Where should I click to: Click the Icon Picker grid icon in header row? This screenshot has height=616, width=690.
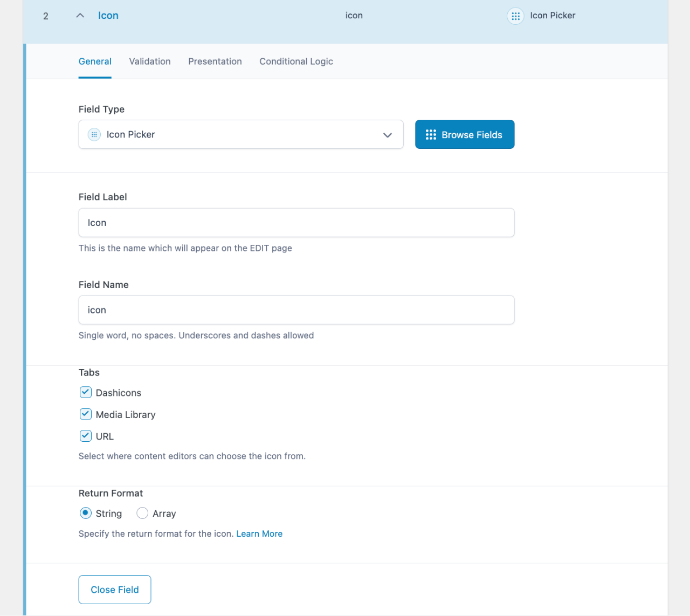point(515,16)
